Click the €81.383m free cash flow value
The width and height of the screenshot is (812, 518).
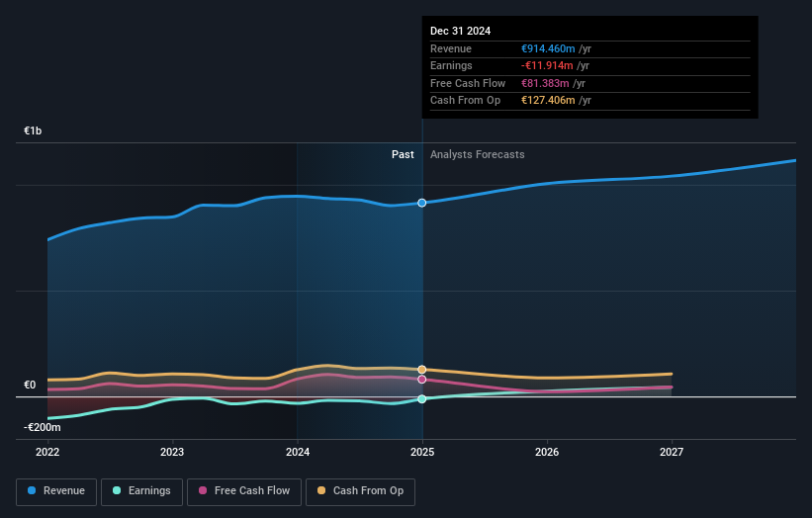click(x=545, y=83)
